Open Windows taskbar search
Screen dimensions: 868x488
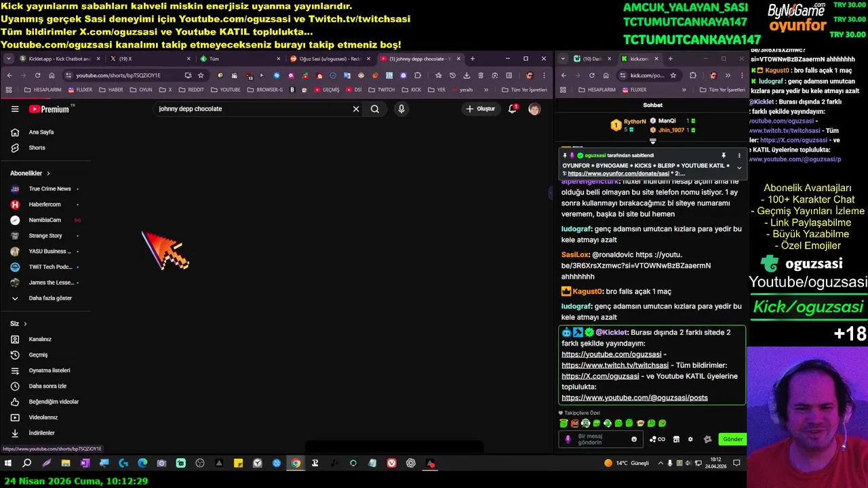(x=27, y=464)
